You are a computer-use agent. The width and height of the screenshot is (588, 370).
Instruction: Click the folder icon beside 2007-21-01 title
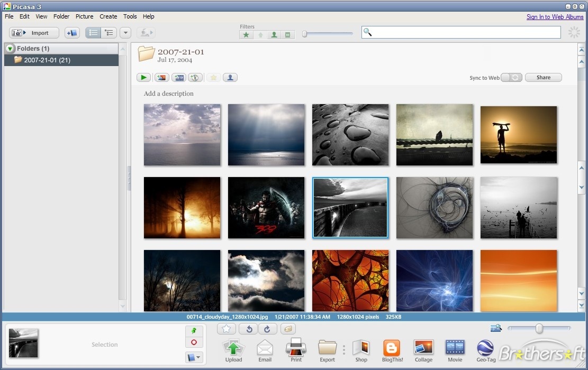click(146, 53)
